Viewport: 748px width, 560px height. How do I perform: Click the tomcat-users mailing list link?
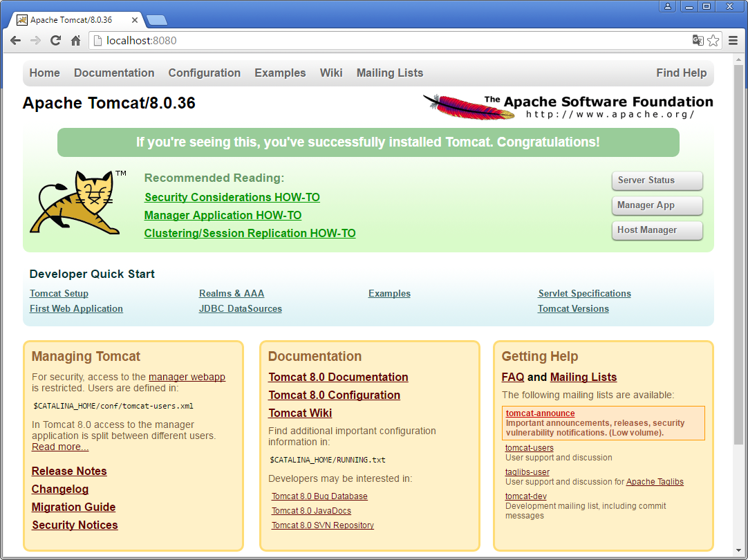[x=530, y=448]
